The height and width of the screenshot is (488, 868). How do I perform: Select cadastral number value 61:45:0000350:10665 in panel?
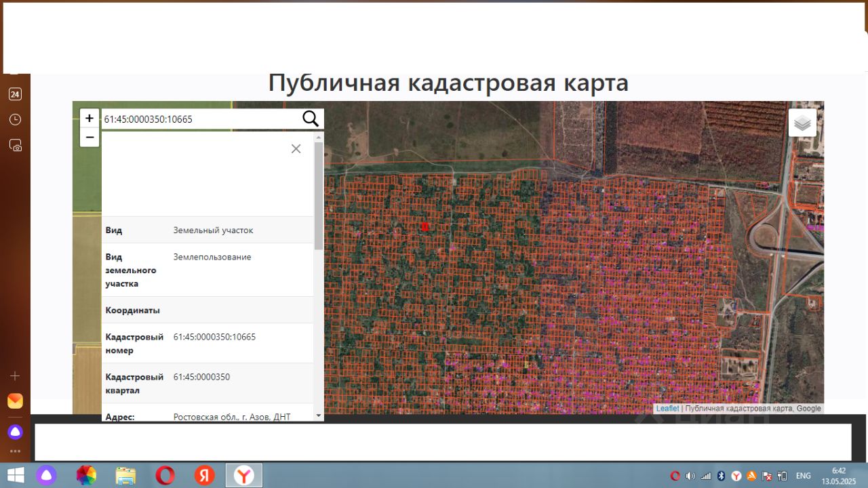(214, 337)
